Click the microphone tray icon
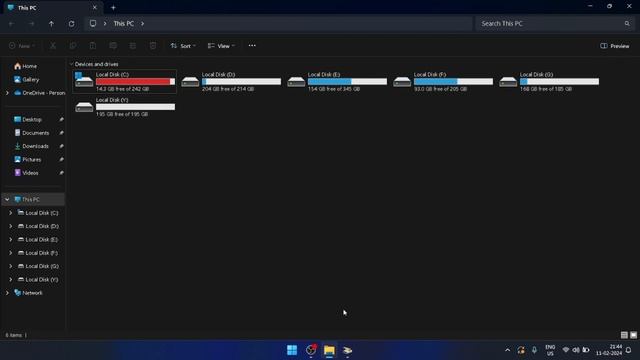This screenshot has height=360, width=640. coord(534,350)
